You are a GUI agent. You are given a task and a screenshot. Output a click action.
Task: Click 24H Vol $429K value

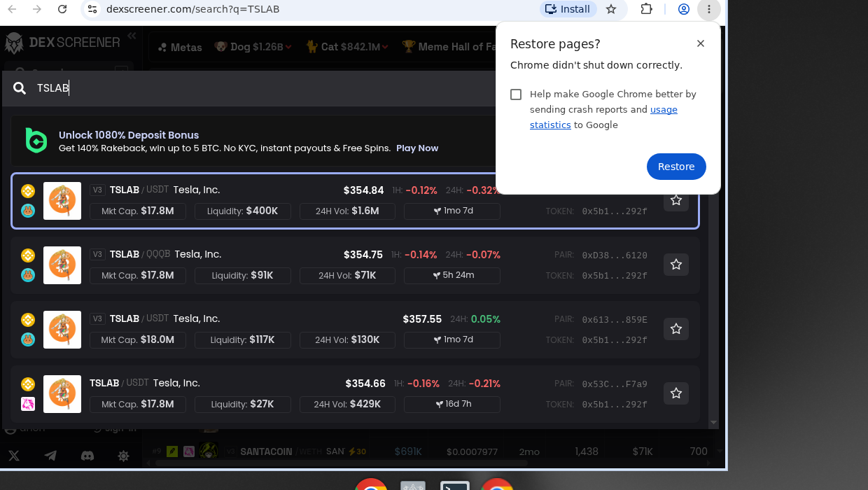coord(366,404)
